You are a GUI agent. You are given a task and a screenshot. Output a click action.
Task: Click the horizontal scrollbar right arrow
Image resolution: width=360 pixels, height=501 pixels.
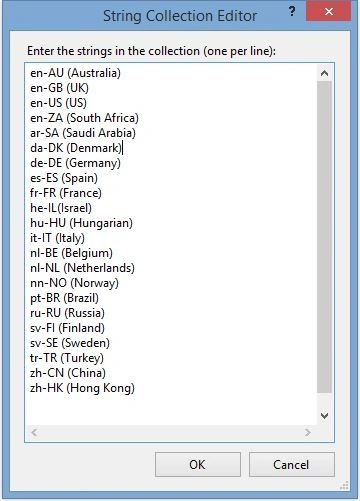click(x=308, y=432)
